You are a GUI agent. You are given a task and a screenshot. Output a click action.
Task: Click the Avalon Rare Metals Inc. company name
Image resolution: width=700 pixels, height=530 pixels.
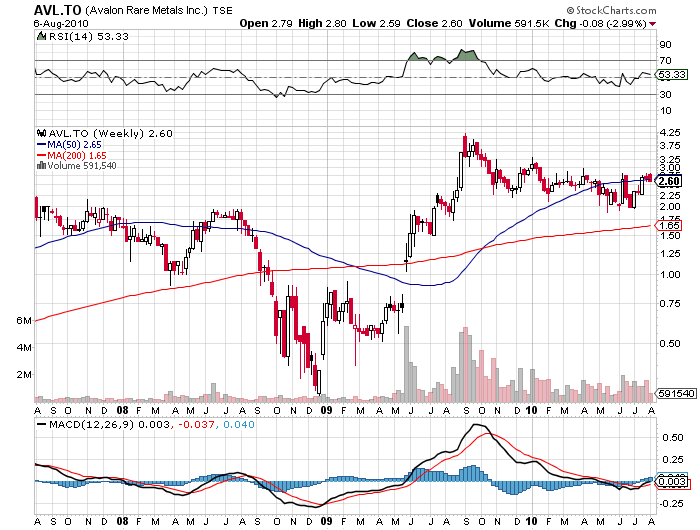146,10
